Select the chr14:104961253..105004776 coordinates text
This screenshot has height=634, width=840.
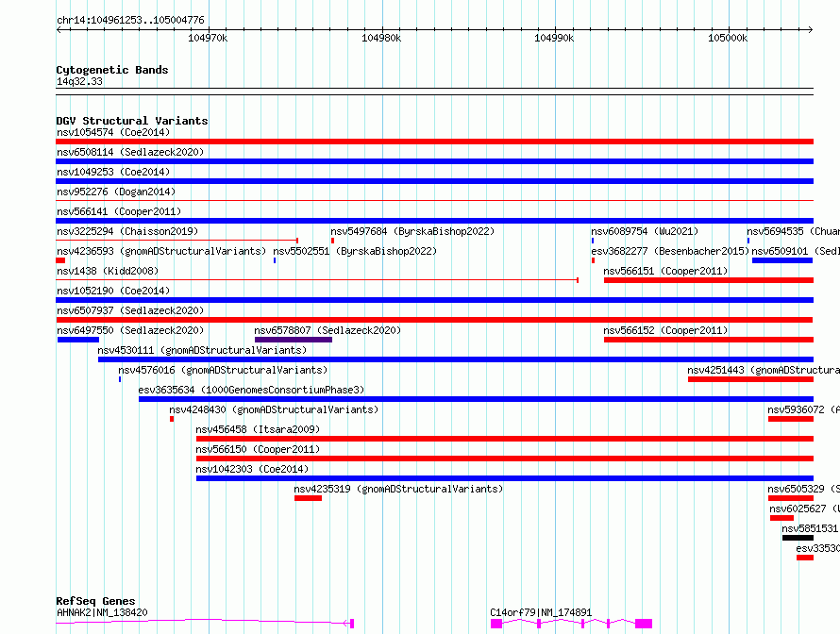click(130, 21)
